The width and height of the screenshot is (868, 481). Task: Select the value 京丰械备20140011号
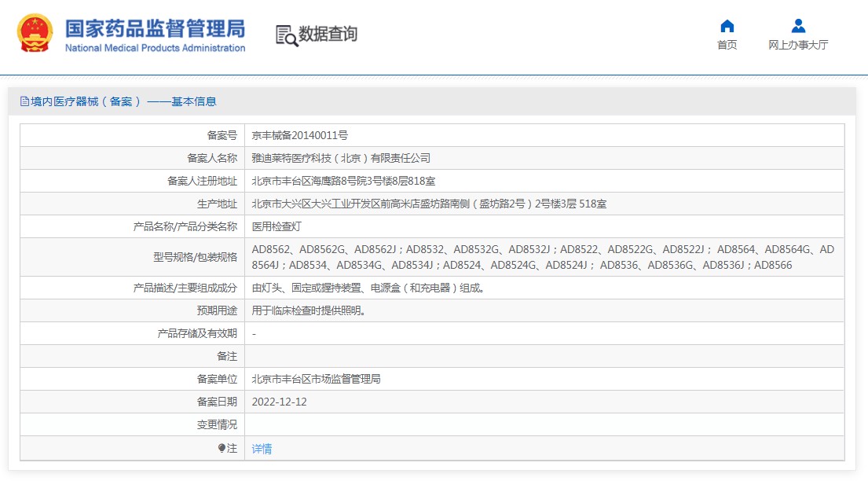299,135
